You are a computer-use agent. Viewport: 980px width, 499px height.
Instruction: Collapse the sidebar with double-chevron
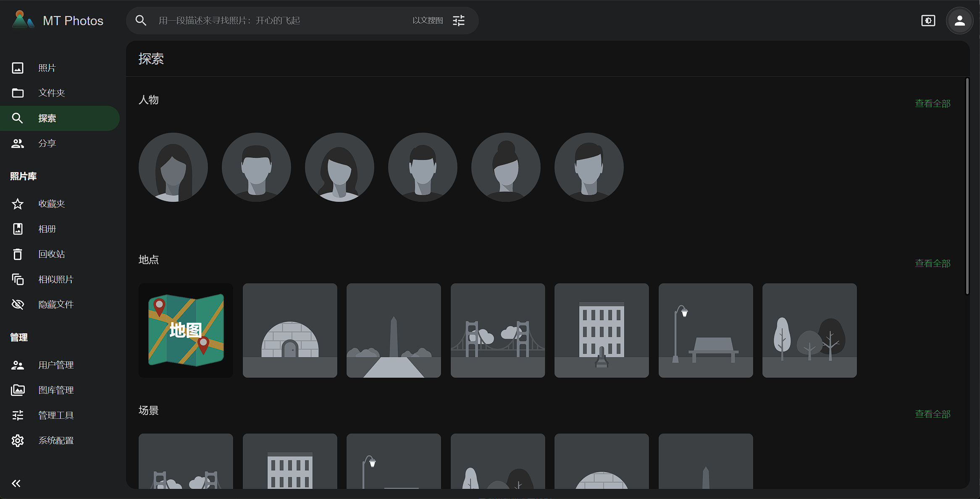click(16, 483)
